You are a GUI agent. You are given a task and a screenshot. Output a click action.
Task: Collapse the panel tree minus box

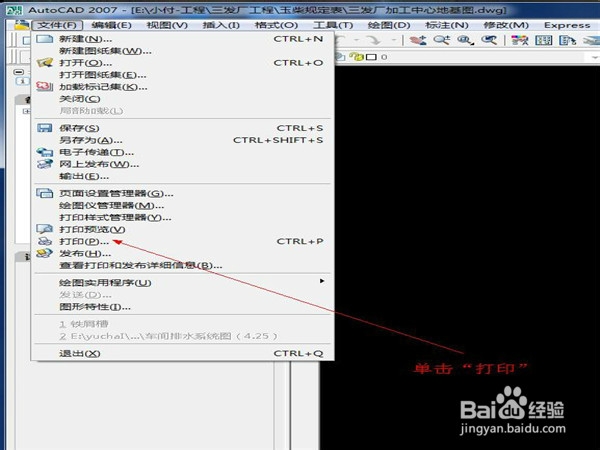(19, 72)
